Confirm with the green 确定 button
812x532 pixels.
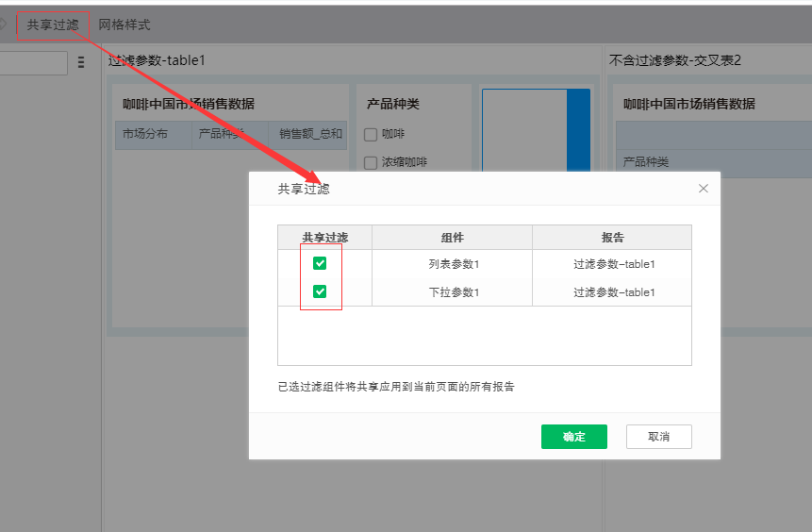(573, 437)
